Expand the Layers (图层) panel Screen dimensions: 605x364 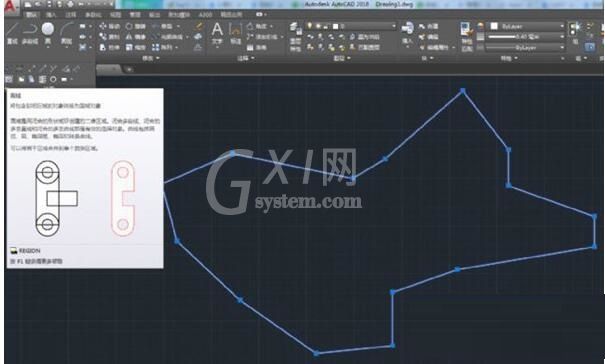[342, 58]
